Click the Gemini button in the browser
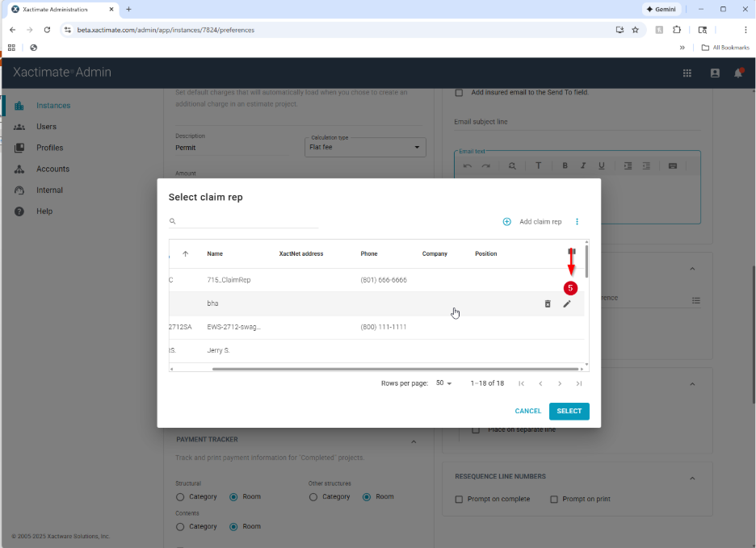Viewport: 756px width, 548px height. (x=661, y=9)
